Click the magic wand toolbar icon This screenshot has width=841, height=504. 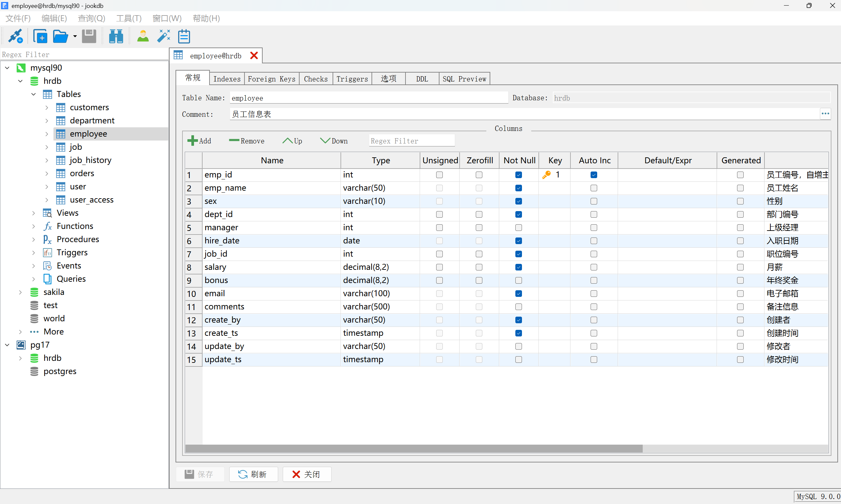164,36
